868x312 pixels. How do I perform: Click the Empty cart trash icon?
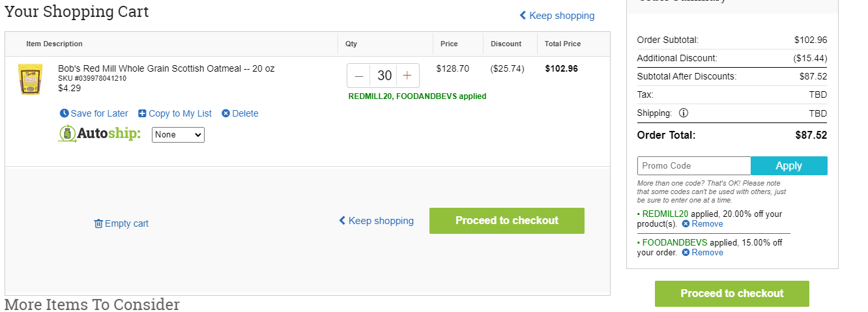98,223
